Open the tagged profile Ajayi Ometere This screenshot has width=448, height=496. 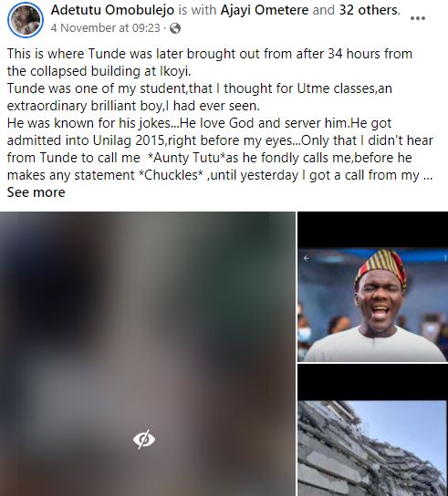tap(265, 10)
